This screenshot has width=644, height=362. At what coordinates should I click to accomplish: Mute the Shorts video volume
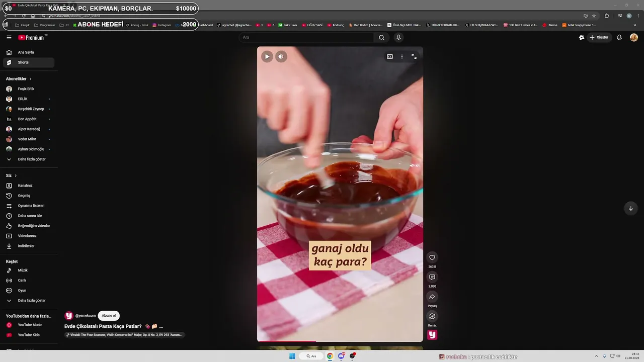pos(281,56)
